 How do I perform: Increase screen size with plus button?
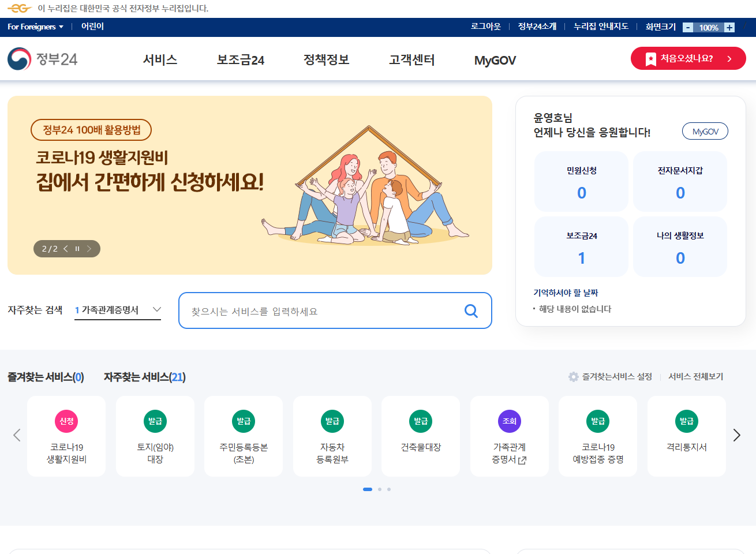click(x=729, y=27)
